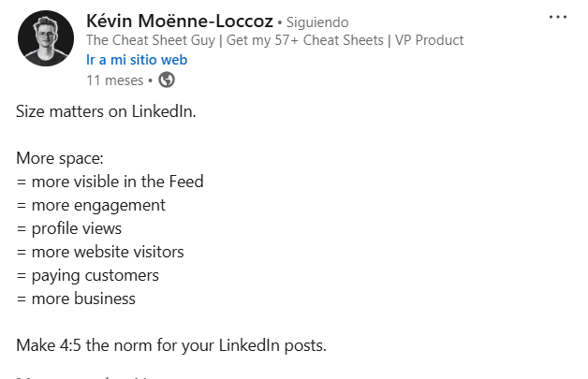Viewport: 588px width, 379px height.
Task: Click the '= more business' line
Action: pos(76,299)
